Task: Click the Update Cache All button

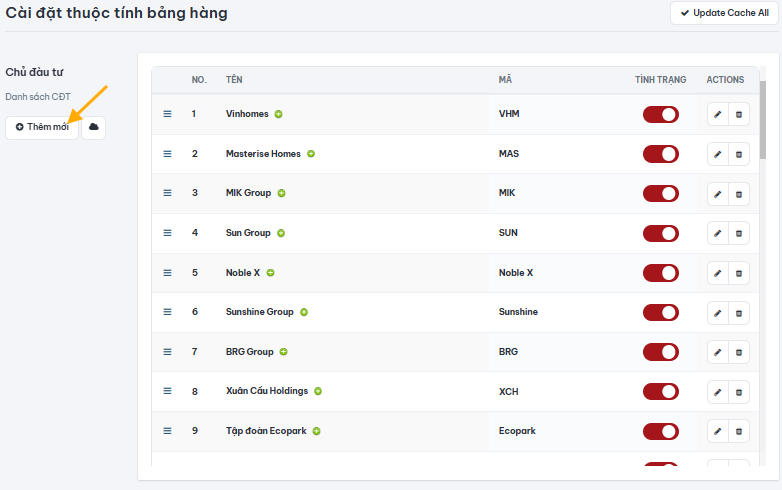Action: click(x=725, y=13)
